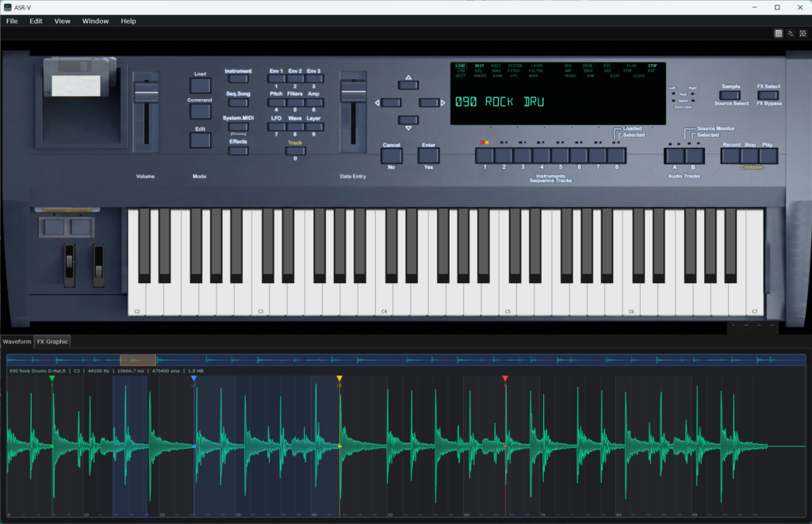The image size is (812, 524).
Task: Open the sequencer tracks view icon
Action: coord(791,33)
